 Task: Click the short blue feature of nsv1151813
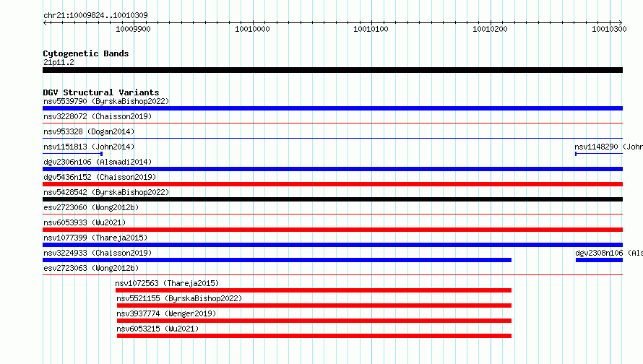pos(72,154)
